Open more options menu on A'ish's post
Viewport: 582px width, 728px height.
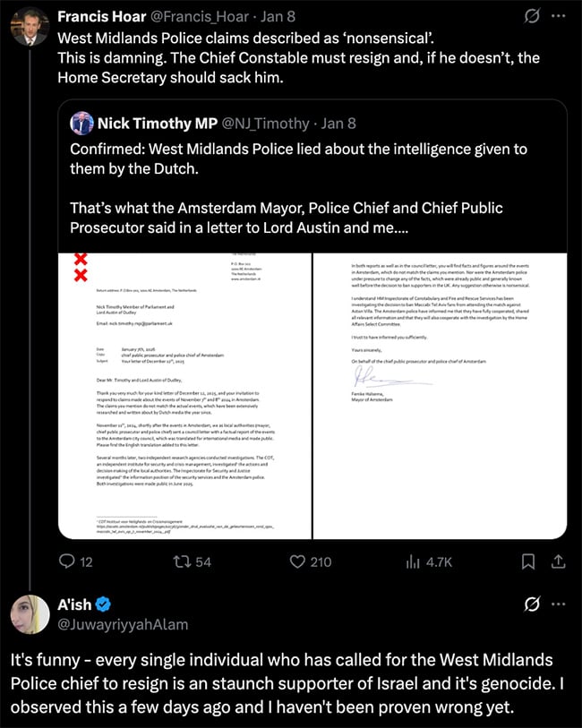(x=560, y=605)
